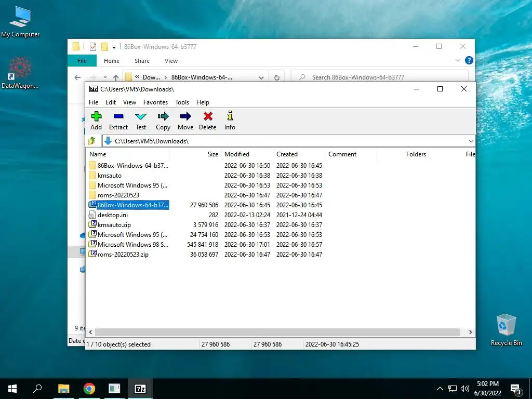Open the Favorites menu
The image size is (532, 399).
coord(155,102)
